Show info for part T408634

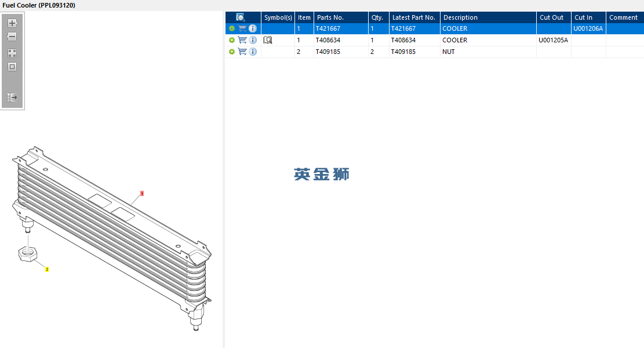253,40
